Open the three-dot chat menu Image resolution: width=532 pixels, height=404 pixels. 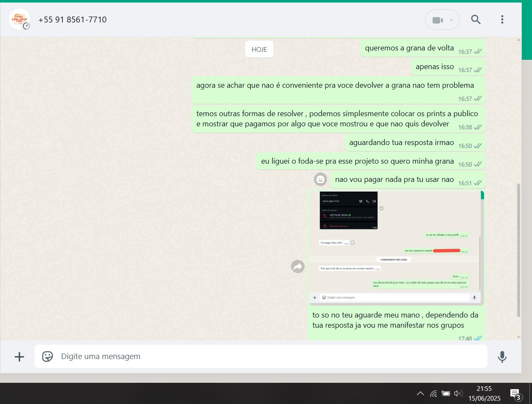502,20
